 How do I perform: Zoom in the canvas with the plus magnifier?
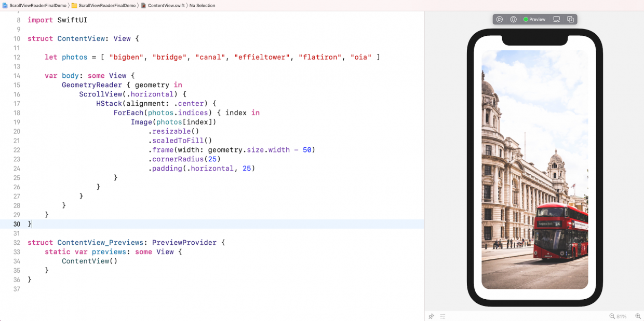[638, 316]
